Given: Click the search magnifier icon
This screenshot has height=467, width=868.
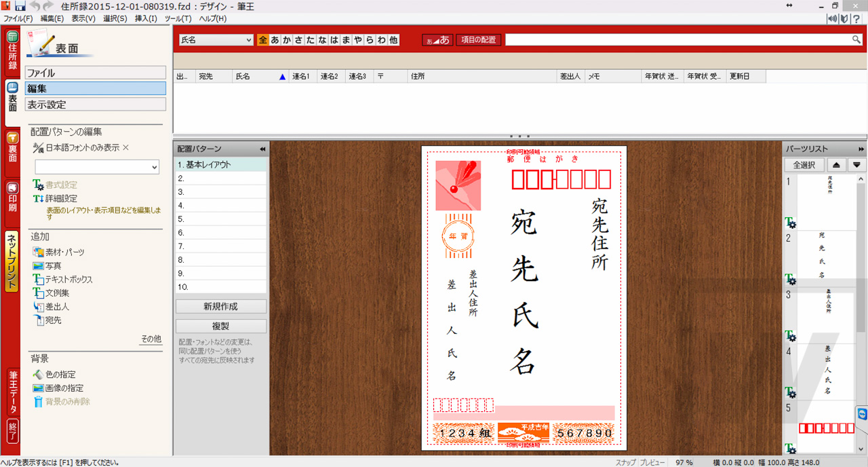Looking at the screenshot, I should pyautogui.click(x=856, y=40).
